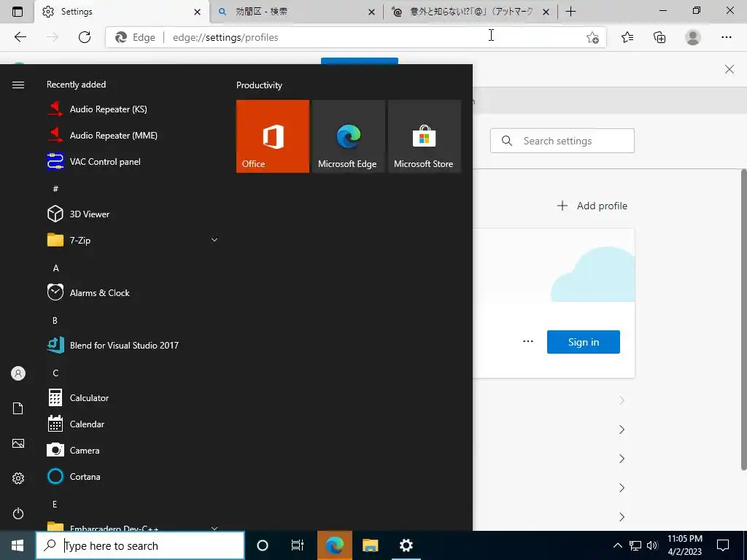The width and height of the screenshot is (747, 560).
Task: Open the user account icon in Start
Action: point(18,373)
